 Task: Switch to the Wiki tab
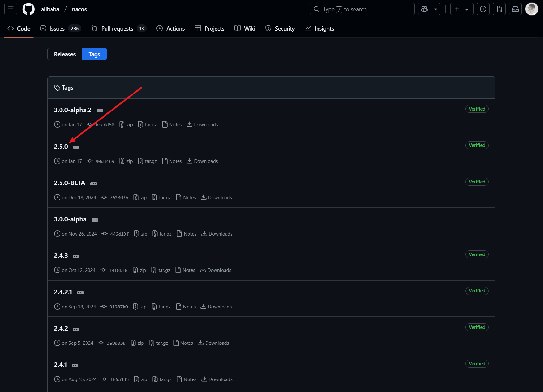(x=244, y=29)
